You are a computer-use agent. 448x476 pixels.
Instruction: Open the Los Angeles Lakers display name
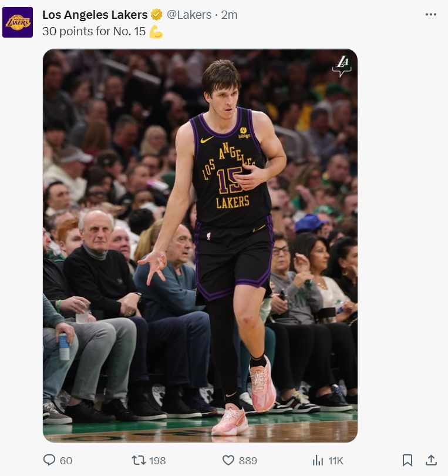[x=95, y=15]
